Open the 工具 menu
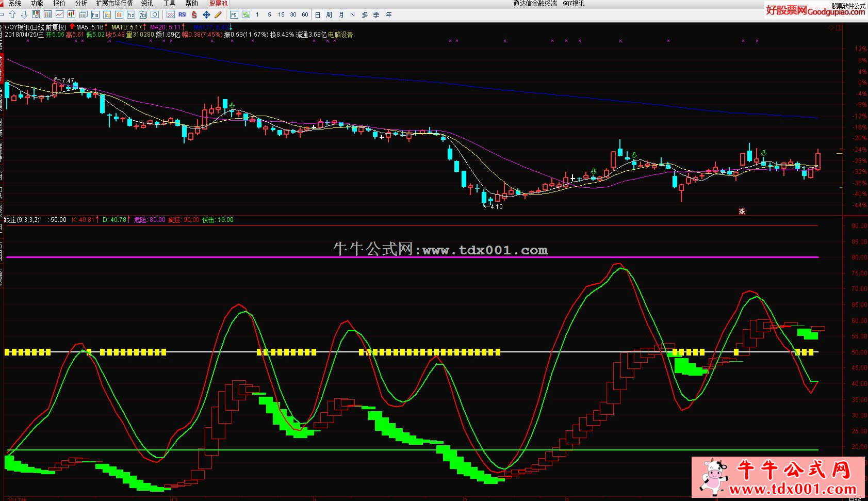This screenshot has height=501, width=868. coord(169,3)
